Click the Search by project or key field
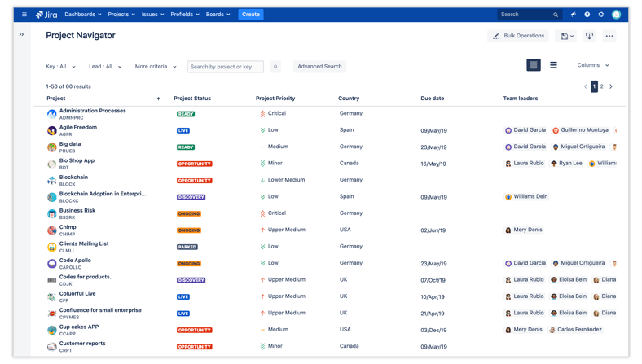This screenshot has height=364, width=642. (225, 67)
